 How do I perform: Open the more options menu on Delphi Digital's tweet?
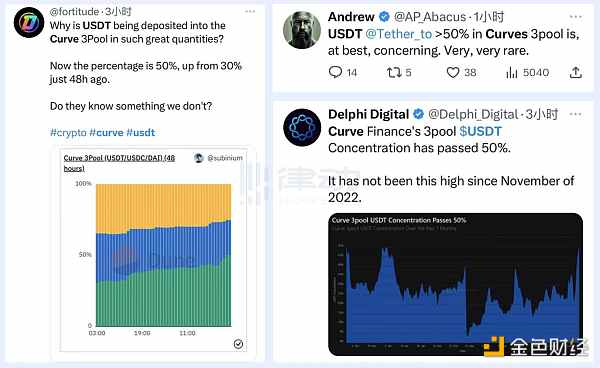[x=576, y=114]
